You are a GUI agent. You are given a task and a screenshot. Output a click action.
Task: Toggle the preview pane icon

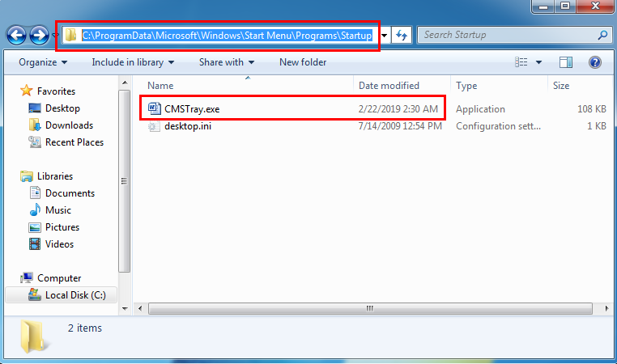point(565,62)
